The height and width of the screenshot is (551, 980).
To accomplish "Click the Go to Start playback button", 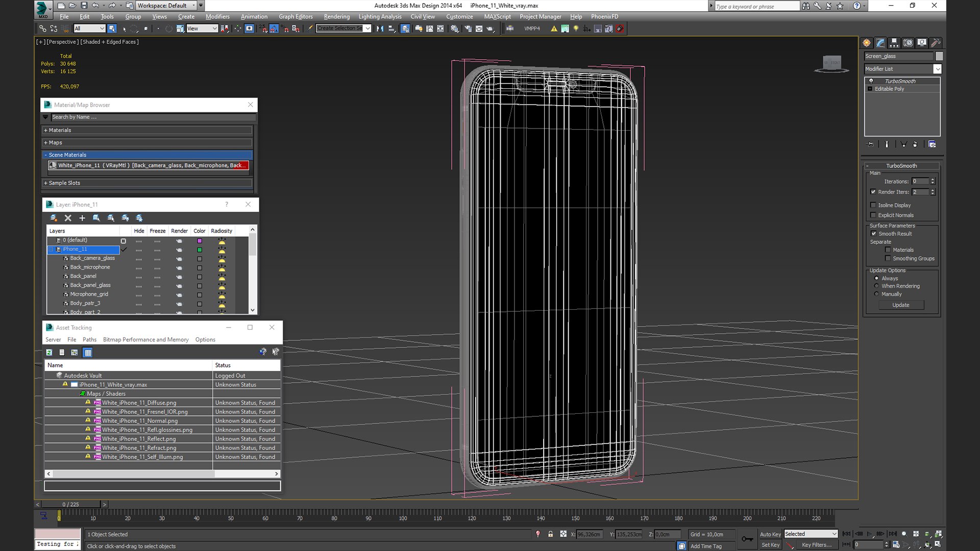I will click(846, 534).
